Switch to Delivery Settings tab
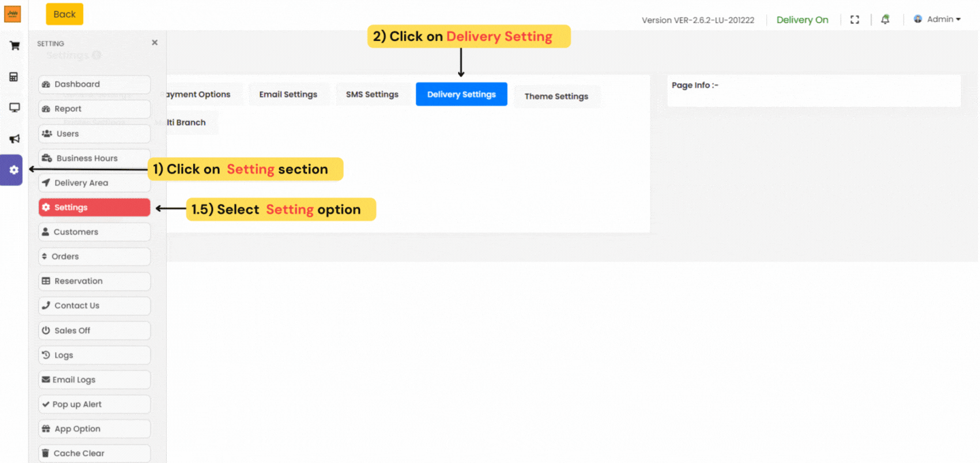This screenshot has width=980, height=463. tap(461, 95)
